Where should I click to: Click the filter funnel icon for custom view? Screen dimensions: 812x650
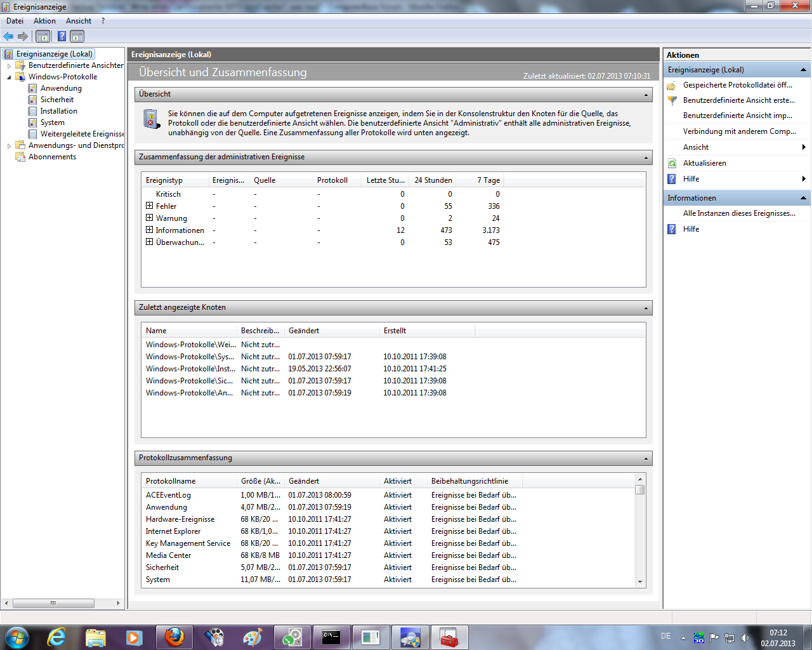tap(672, 100)
